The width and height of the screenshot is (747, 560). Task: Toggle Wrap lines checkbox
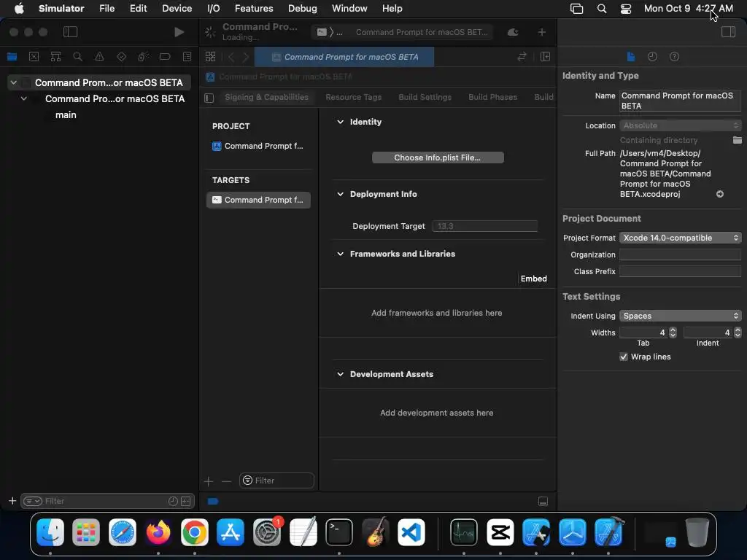tap(624, 357)
